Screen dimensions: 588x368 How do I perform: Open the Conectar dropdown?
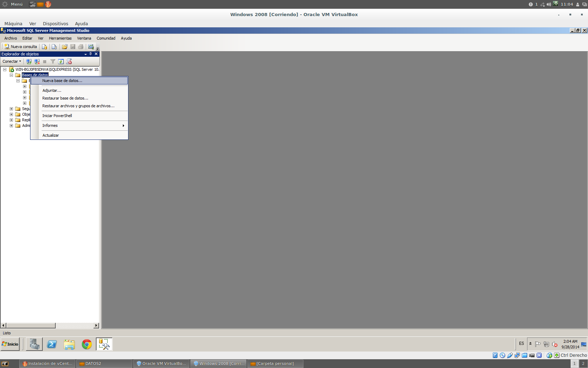[x=12, y=61]
